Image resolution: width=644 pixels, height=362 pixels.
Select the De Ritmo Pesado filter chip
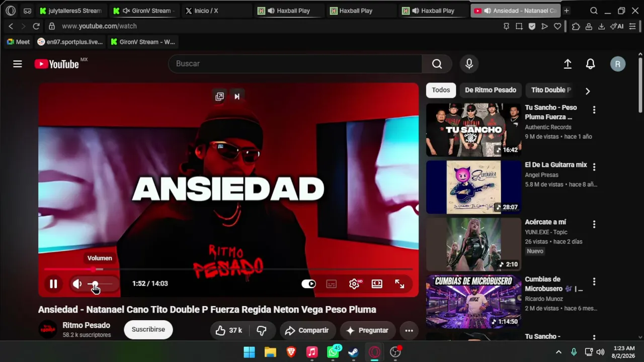click(x=491, y=90)
